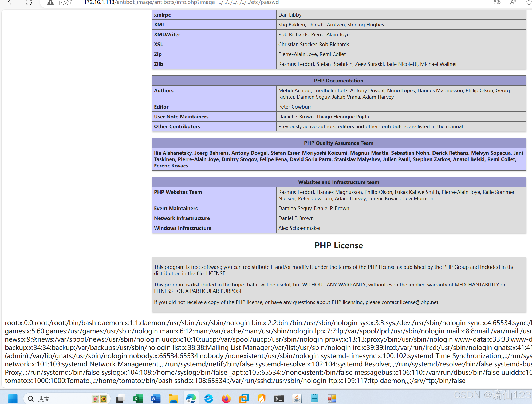532x404 pixels.
Task: Open terminal command prompt taskbar icon
Action: (x=279, y=399)
